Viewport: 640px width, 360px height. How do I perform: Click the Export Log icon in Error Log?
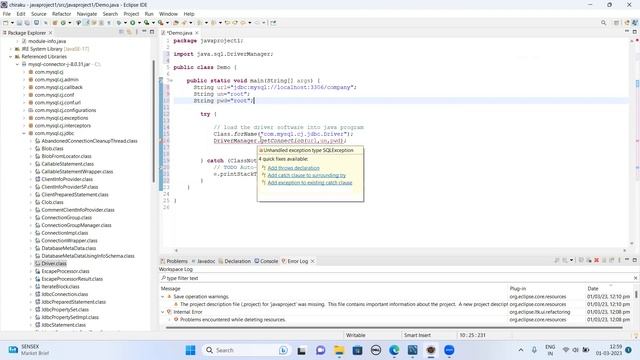pyautogui.click(x=557, y=260)
